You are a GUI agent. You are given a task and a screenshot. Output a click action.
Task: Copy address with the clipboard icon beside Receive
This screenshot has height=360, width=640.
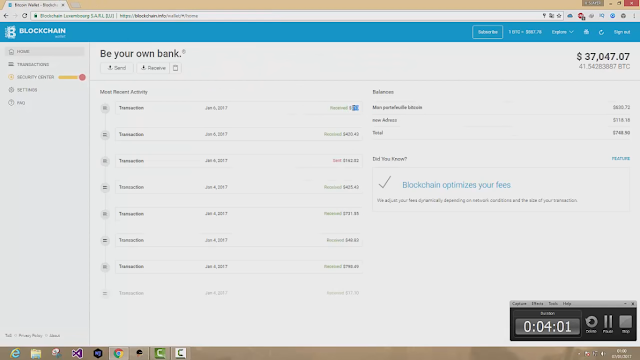(x=176, y=68)
